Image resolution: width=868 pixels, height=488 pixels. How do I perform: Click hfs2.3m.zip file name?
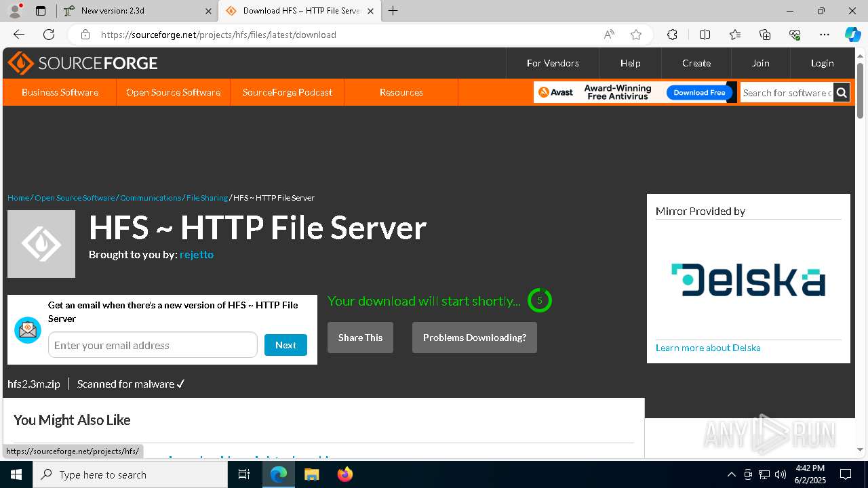[x=34, y=384]
